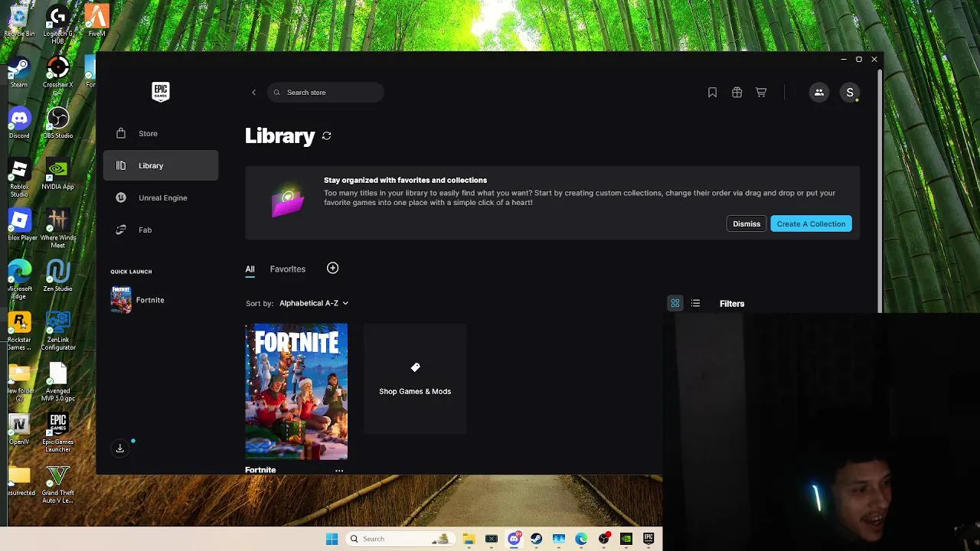Open the Store section in sidebar
The width and height of the screenshot is (980, 551).
click(x=161, y=133)
